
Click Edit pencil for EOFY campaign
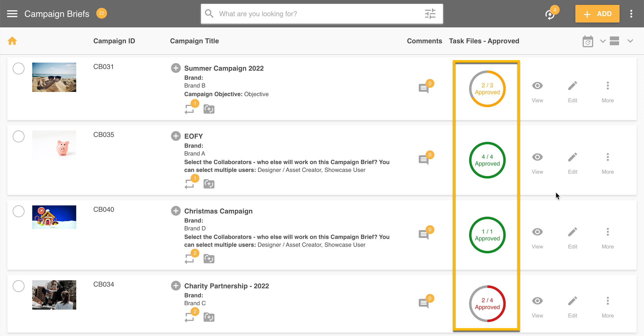tap(572, 157)
